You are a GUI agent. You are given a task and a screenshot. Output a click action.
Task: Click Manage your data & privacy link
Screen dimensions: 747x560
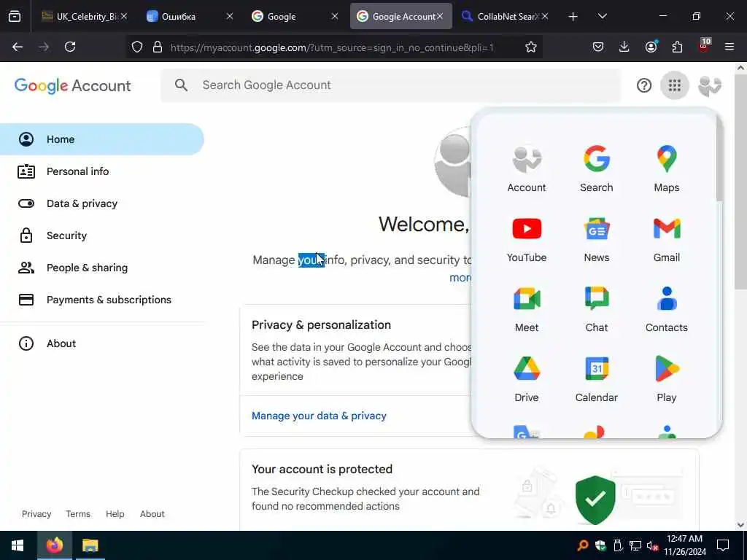tap(319, 416)
